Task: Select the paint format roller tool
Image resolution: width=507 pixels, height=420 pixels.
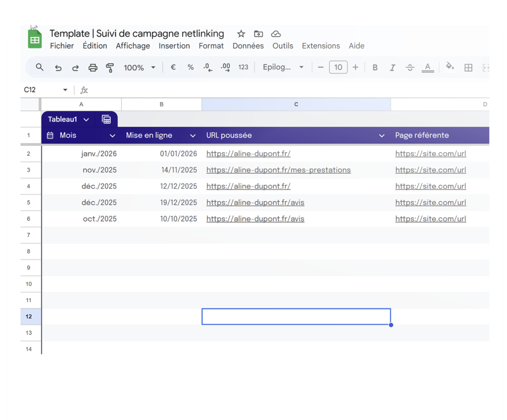Action: (x=110, y=68)
